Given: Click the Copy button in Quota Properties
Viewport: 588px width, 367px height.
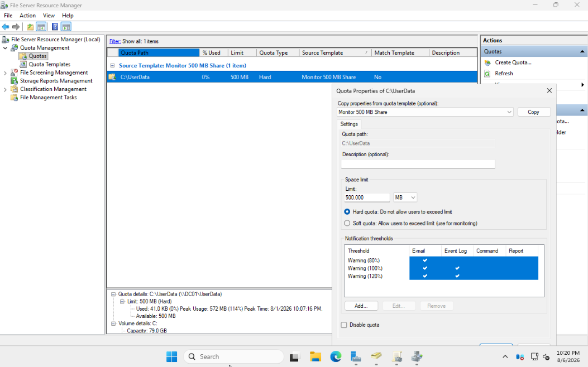Looking at the screenshot, I should [534, 112].
